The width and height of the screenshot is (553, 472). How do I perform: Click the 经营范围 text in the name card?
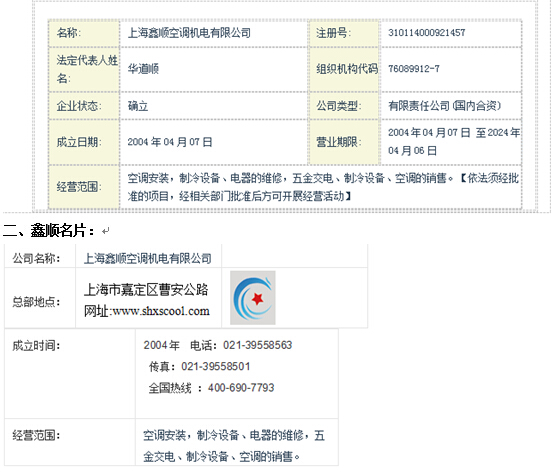click(x=234, y=446)
